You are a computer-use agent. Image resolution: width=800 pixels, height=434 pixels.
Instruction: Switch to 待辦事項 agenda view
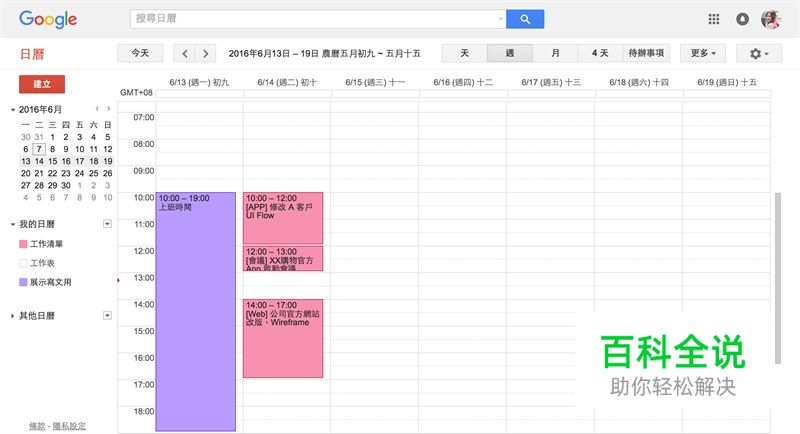click(x=646, y=54)
